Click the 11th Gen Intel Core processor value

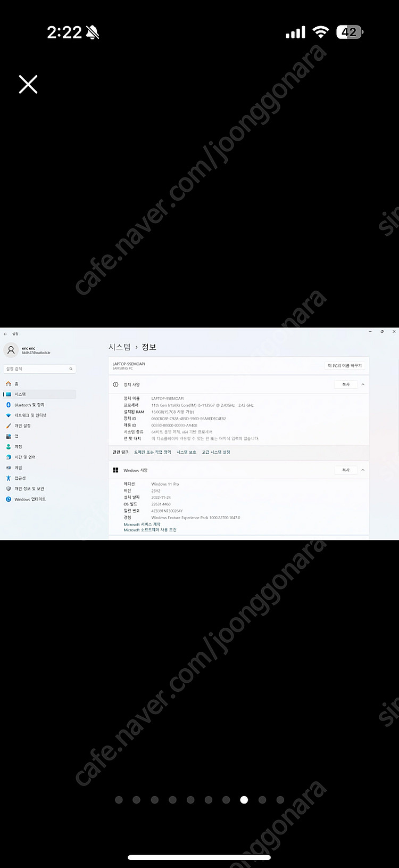pyautogui.click(x=202, y=405)
